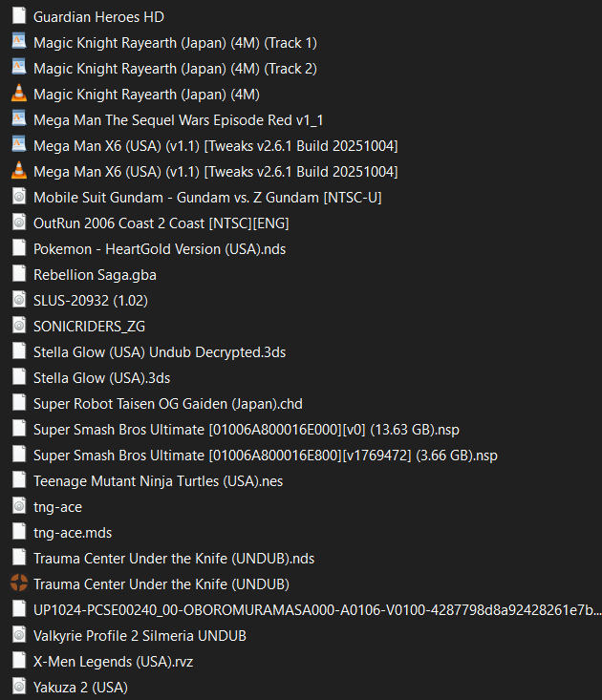Click the file icon for UP1024-PCSE00240 Oboromuramasa
The image size is (602, 700).
(19, 608)
